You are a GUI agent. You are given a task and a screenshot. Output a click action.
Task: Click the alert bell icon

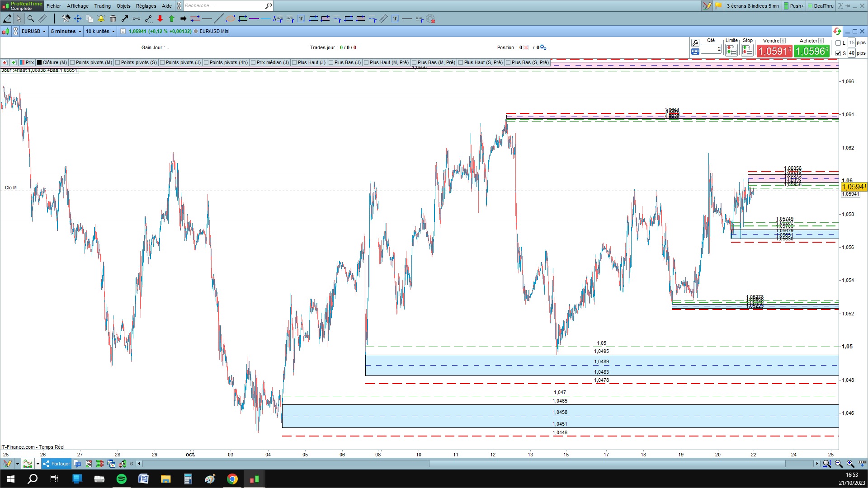(x=101, y=19)
